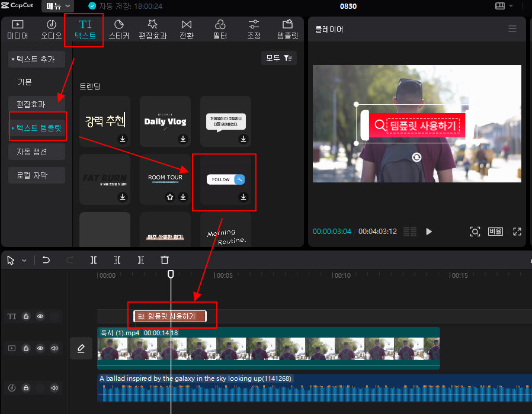532x414 pixels.
Task: Lock the text track
Action: pyautogui.click(x=26, y=316)
